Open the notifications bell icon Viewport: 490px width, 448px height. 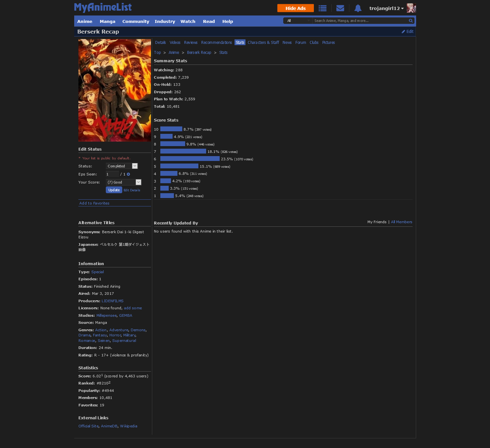(358, 8)
